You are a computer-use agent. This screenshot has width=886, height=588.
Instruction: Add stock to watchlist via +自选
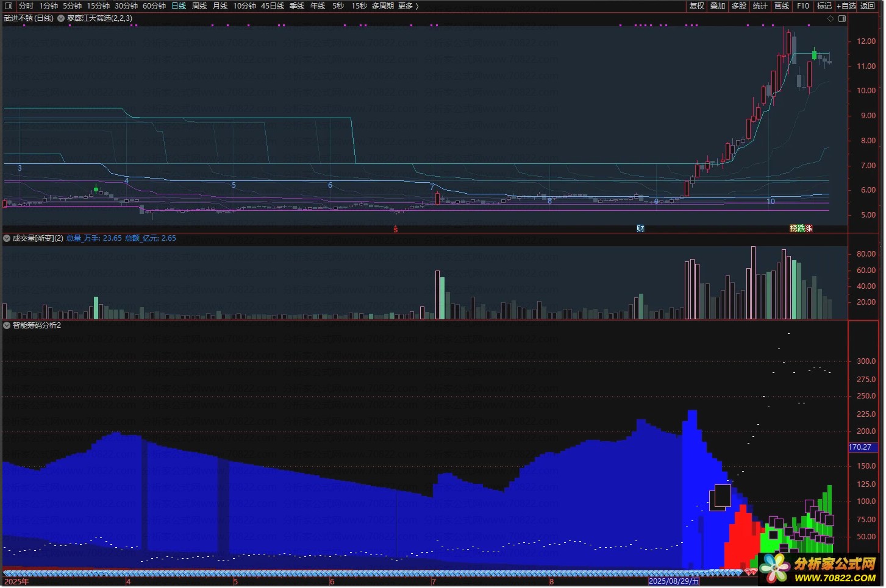point(846,6)
